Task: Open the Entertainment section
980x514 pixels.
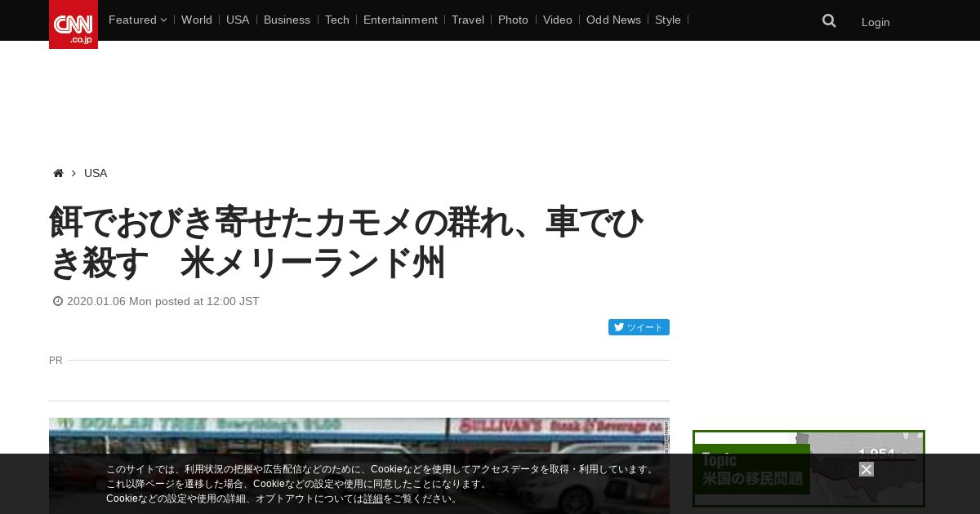Action: pos(400,20)
